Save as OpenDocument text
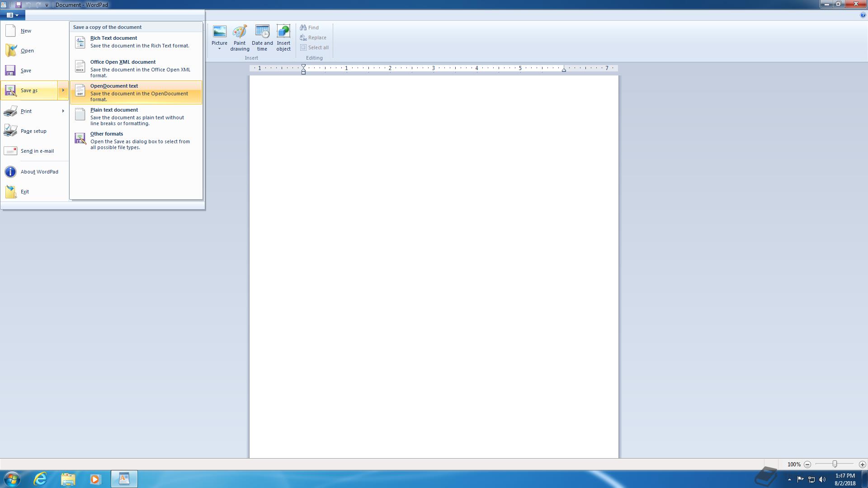868x488 pixels. click(136, 93)
